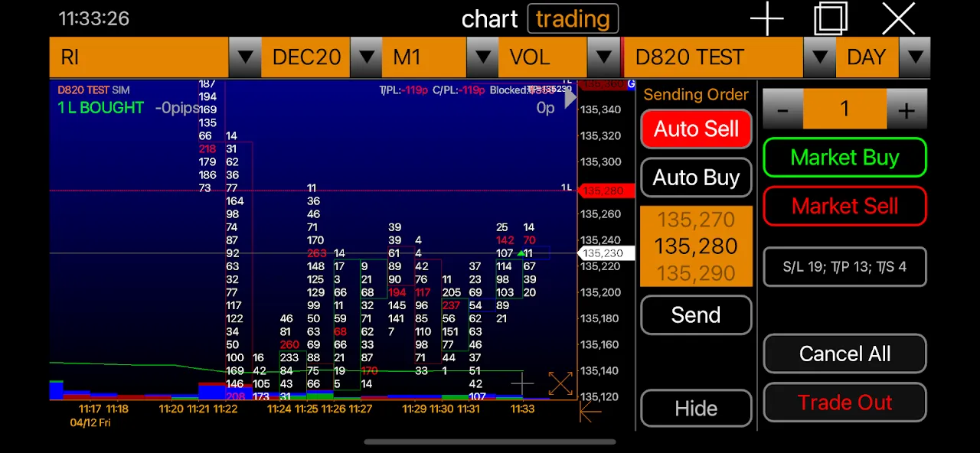Expand the RI symbol dropdown
The width and height of the screenshot is (980, 453).
point(245,57)
